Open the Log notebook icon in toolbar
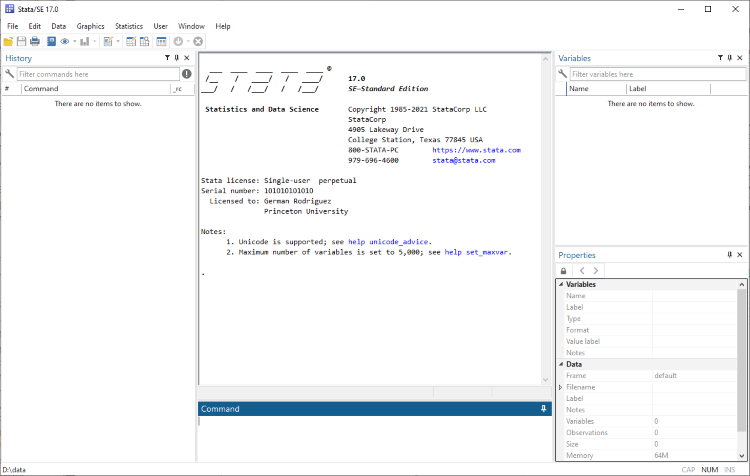This screenshot has height=476, width=750. [x=51, y=42]
